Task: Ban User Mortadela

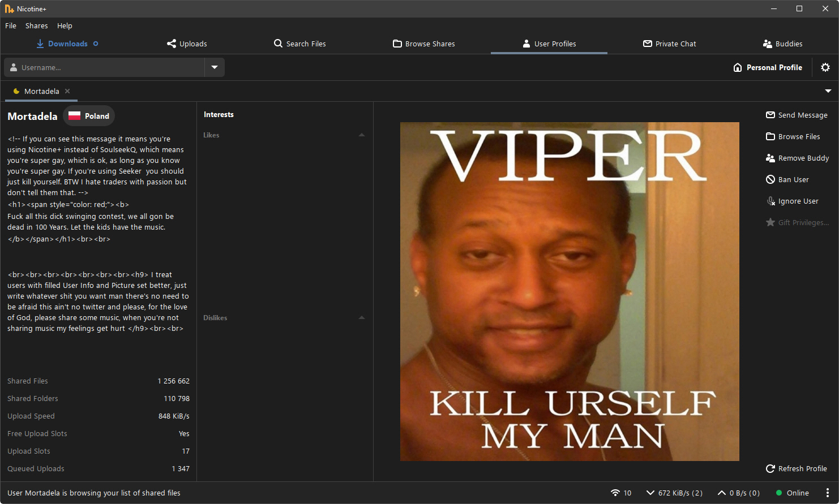Action: tap(787, 179)
